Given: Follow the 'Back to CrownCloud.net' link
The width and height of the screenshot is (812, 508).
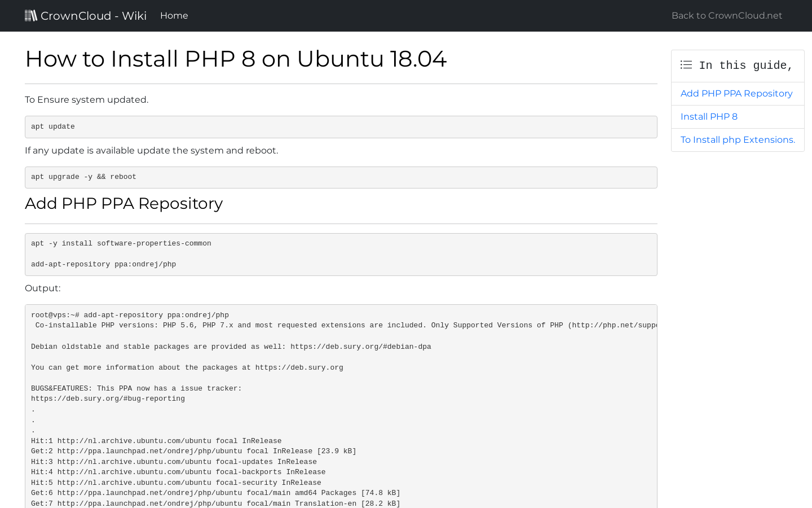Looking at the screenshot, I should (726, 16).
